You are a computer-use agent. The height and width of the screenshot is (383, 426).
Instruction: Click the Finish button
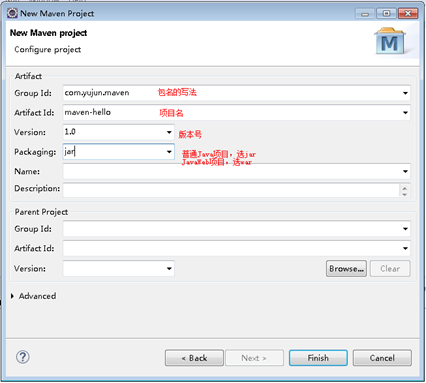click(x=318, y=358)
